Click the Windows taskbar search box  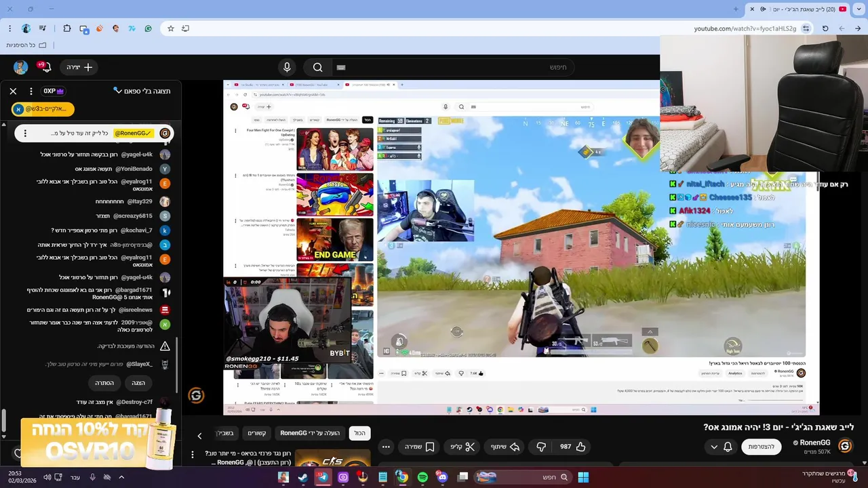pos(521,477)
